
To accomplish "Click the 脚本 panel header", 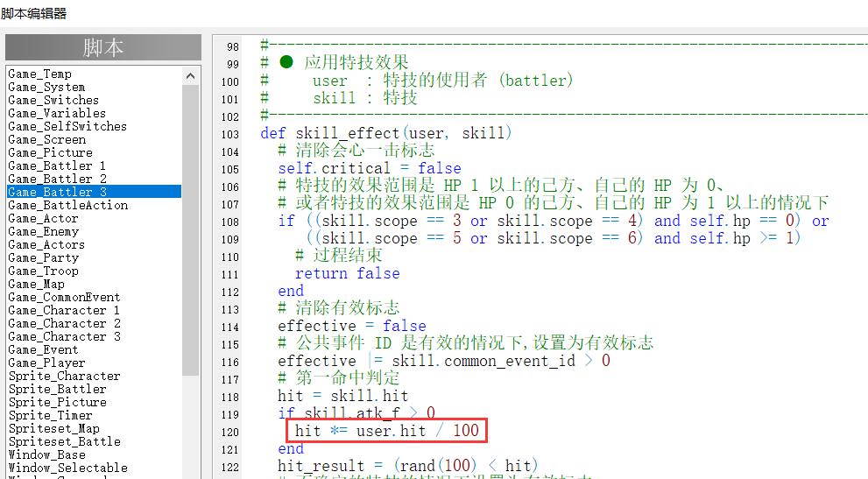I will pyautogui.click(x=103, y=47).
